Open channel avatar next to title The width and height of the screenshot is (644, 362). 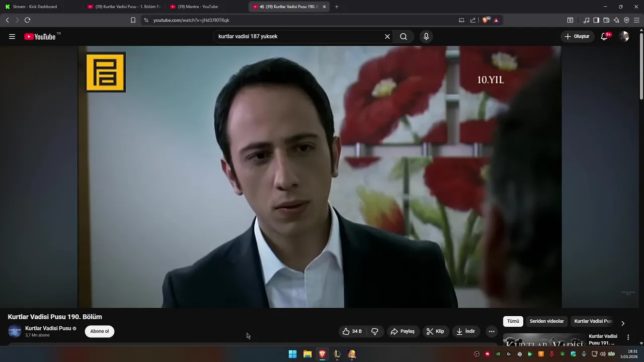[x=15, y=331]
